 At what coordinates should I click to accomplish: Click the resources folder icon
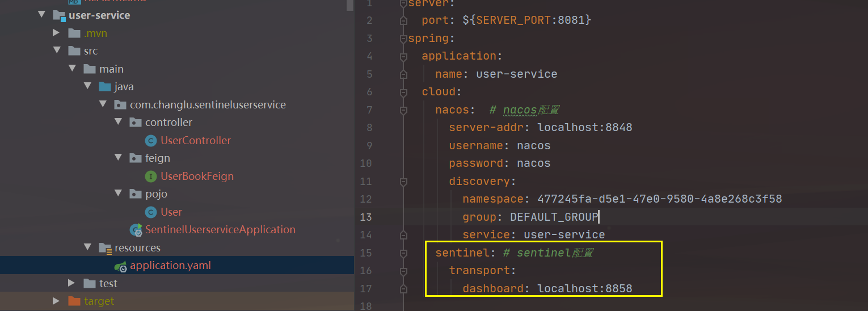(x=105, y=248)
